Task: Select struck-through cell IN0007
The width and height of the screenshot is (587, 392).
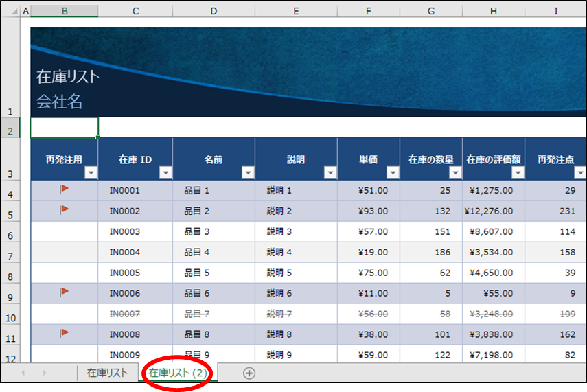Action: [135, 314]
